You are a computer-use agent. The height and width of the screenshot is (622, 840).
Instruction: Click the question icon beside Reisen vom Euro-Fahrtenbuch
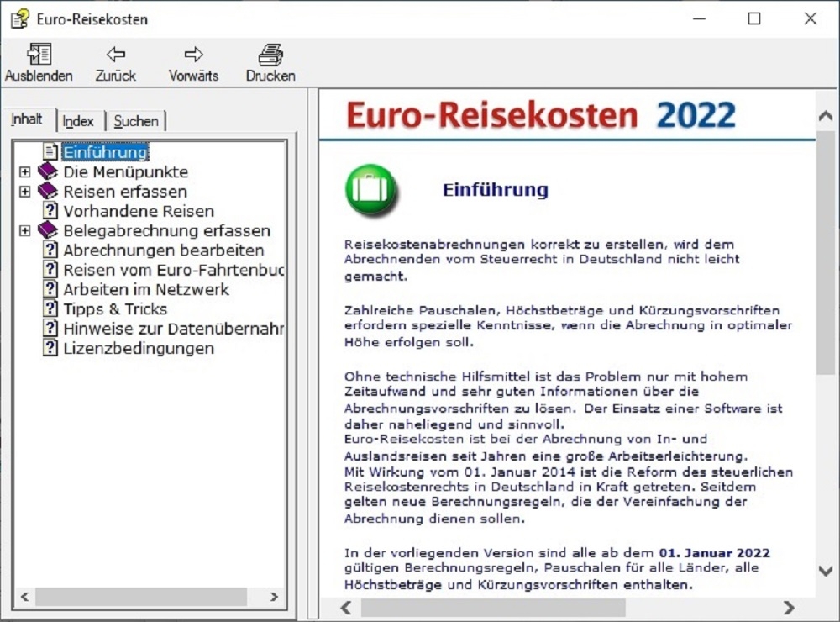pos(50,270)
